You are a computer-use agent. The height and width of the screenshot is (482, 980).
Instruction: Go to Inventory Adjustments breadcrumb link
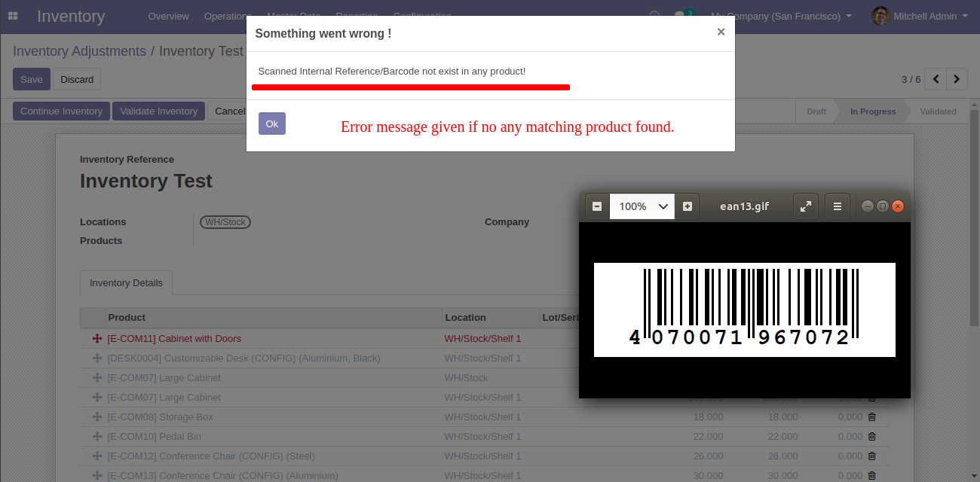pyautogui.click(x=79, y=51)
